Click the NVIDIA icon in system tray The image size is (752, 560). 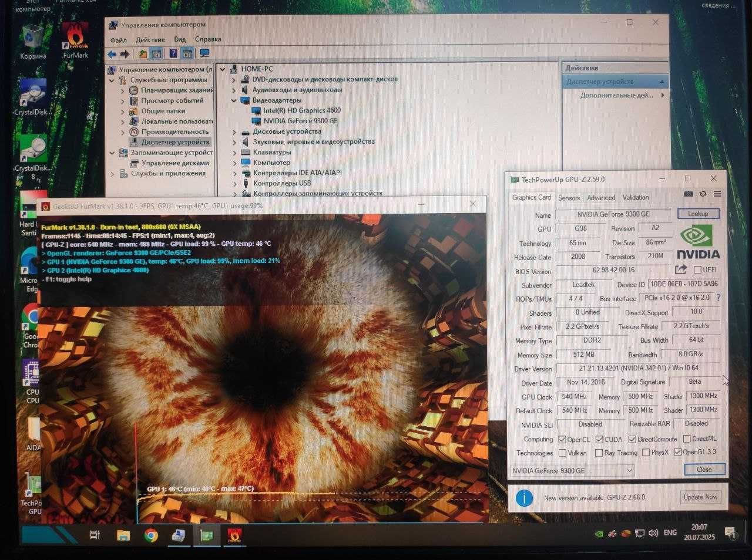(599, 534)
